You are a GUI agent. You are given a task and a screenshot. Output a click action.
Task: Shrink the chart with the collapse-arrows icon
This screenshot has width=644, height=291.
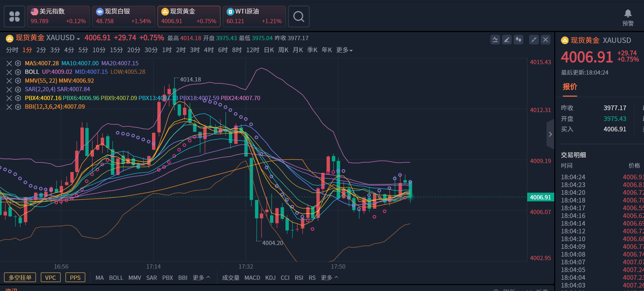tap(534, 39)
